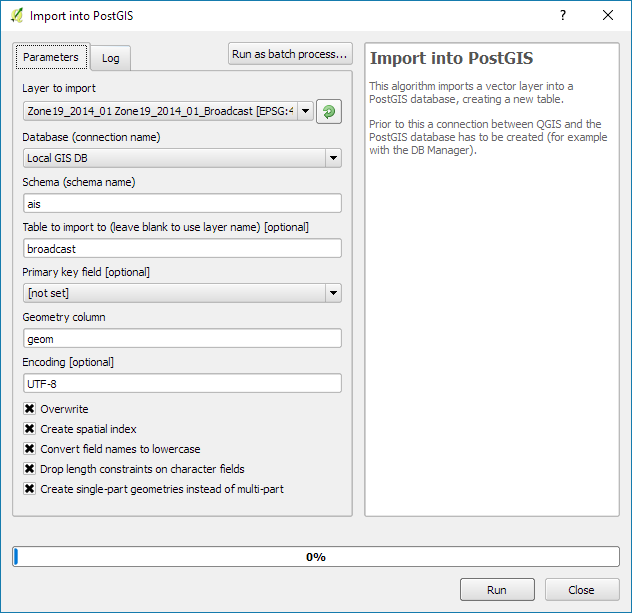Uncheck Convert field names to lowercase
The width and height of the screenshot is (632, 613).
[x=29, y=449]
